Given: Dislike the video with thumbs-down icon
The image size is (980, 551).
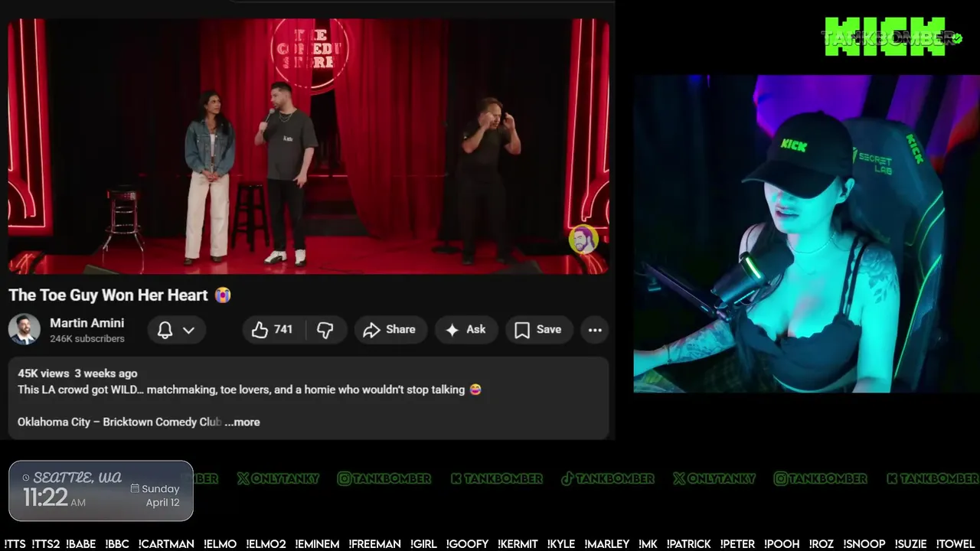Looking at the screenshot, I should 325,330.
